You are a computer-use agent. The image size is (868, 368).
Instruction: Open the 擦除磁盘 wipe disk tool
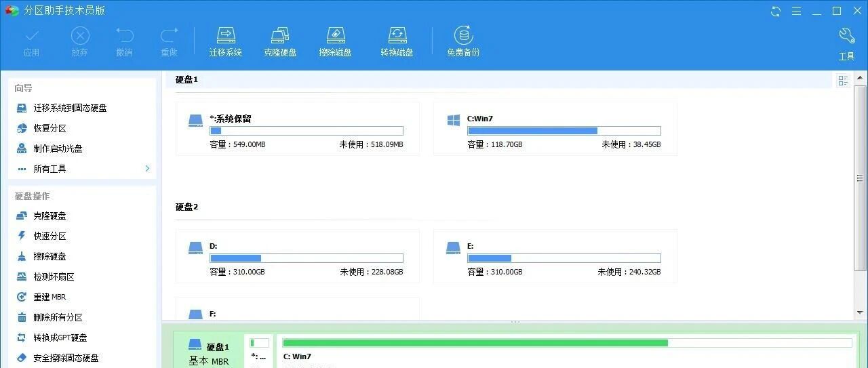pos(336,41)
